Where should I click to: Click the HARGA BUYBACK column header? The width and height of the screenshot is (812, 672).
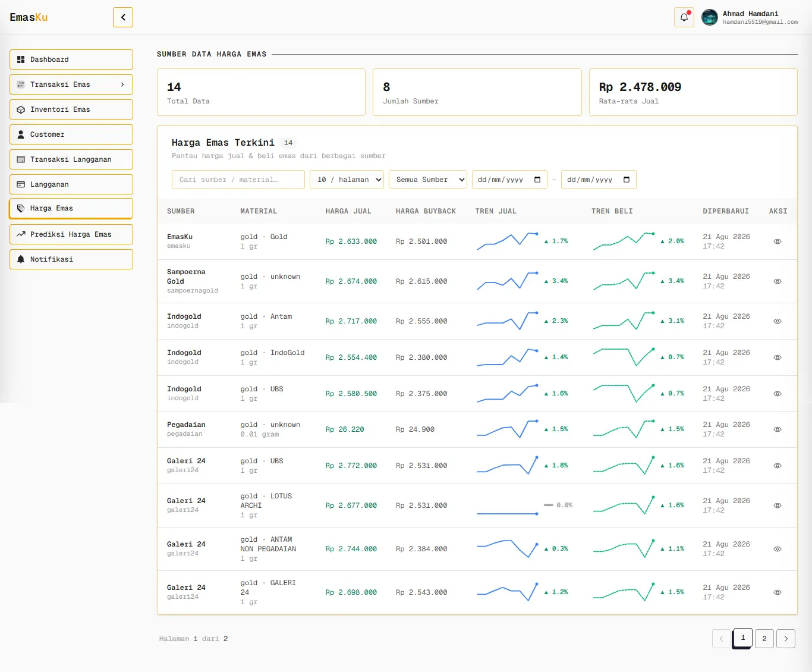[x=426, y=211]
